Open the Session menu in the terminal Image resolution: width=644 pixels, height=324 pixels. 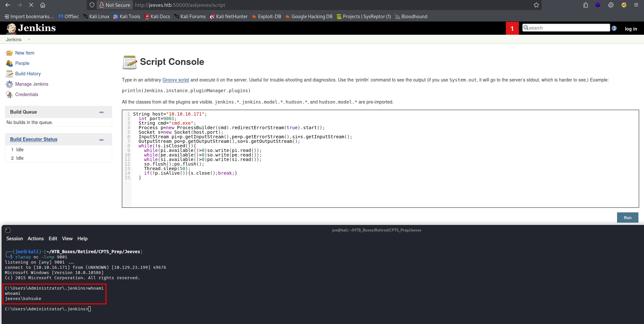click(x=14, y=238)
